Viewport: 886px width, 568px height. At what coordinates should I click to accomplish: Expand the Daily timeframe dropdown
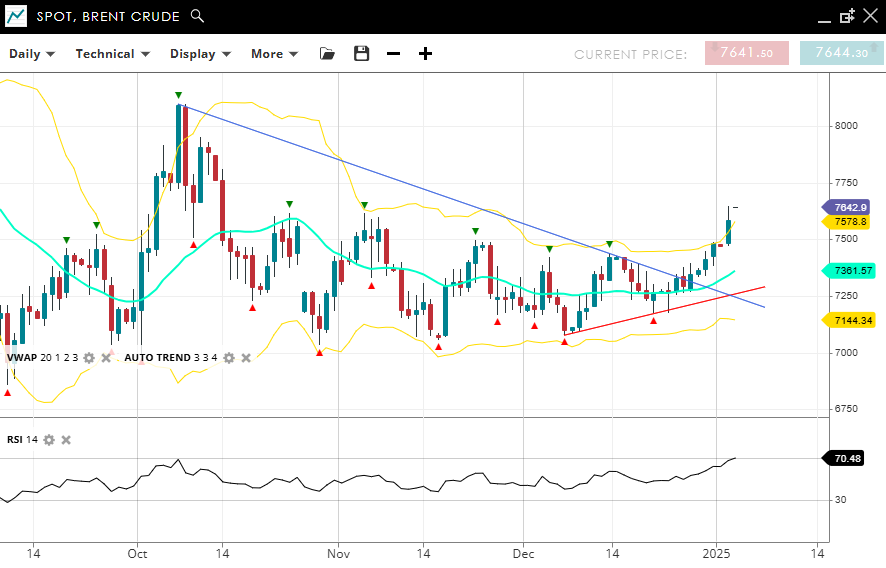(x=32, y=54)
